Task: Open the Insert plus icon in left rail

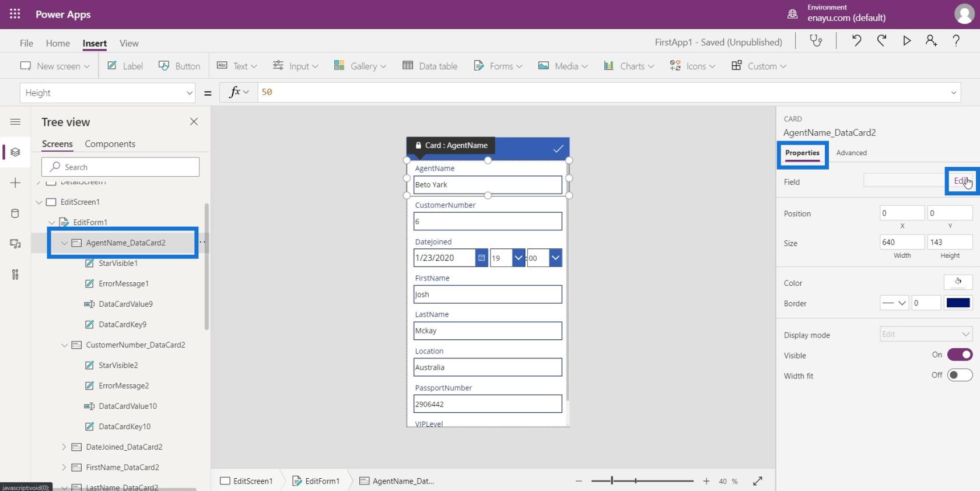Action: pyautogui.click(x=15, y=183)
